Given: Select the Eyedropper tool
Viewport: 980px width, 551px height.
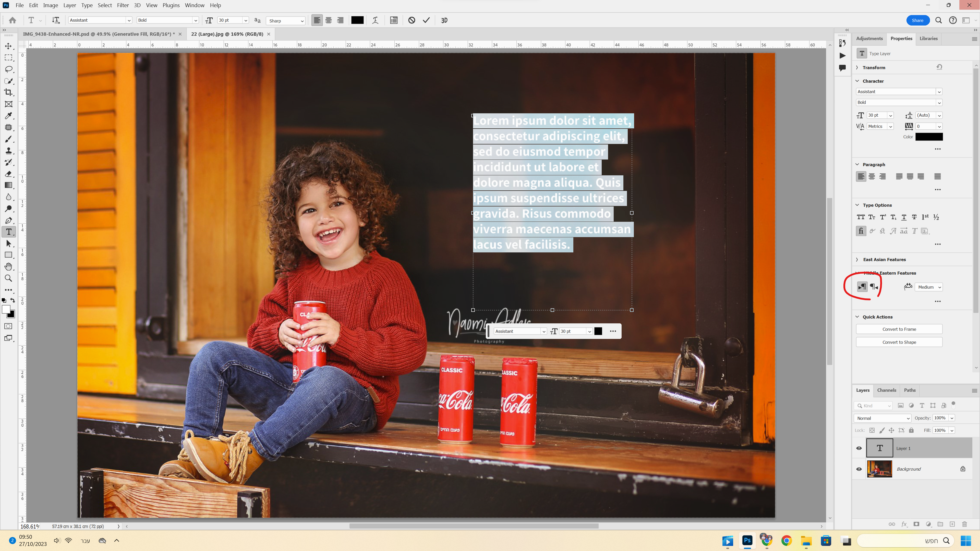Looking at the screenshot, I should [8, 116].
